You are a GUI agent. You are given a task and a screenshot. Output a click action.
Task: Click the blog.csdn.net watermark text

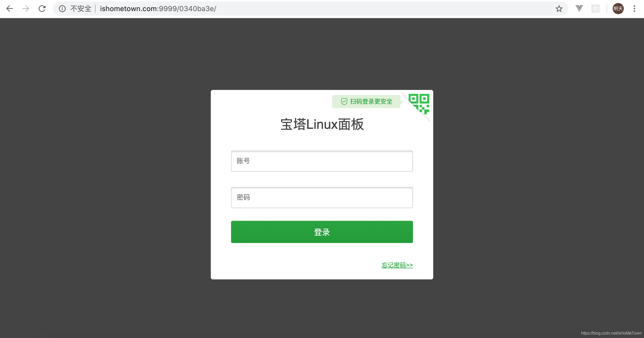point(611,333)
